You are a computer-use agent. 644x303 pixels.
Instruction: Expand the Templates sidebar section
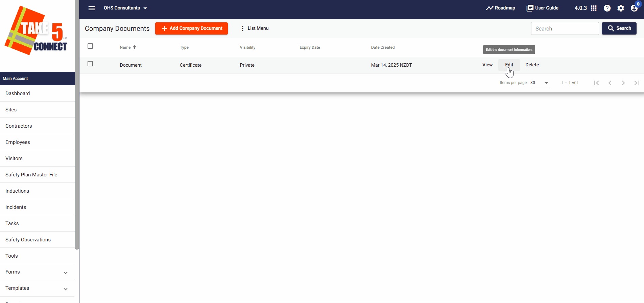pos(37,288)
